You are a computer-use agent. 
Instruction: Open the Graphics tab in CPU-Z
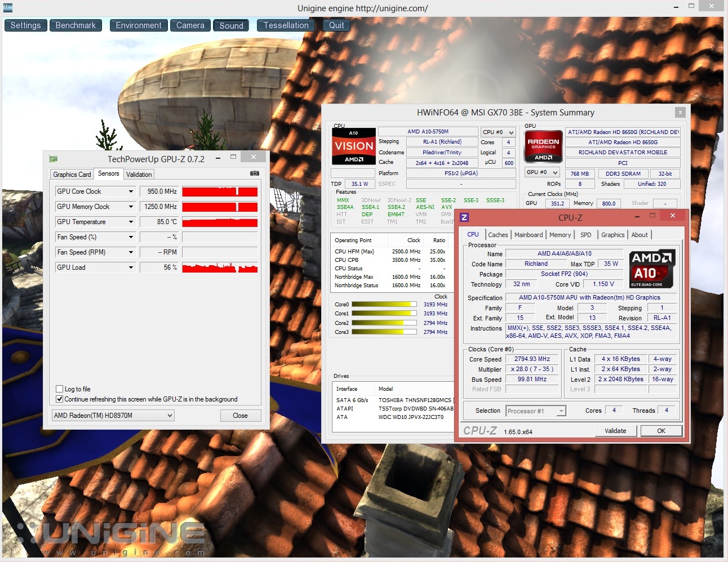pyautogui.click(x=613, y=235)
